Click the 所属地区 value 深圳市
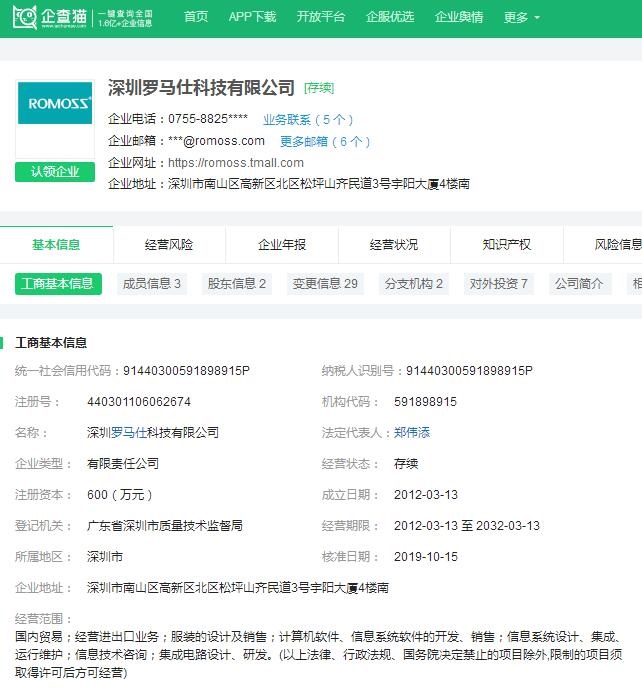Image resolution: width=642 pixels, height=689 pixels. point(105,557)
